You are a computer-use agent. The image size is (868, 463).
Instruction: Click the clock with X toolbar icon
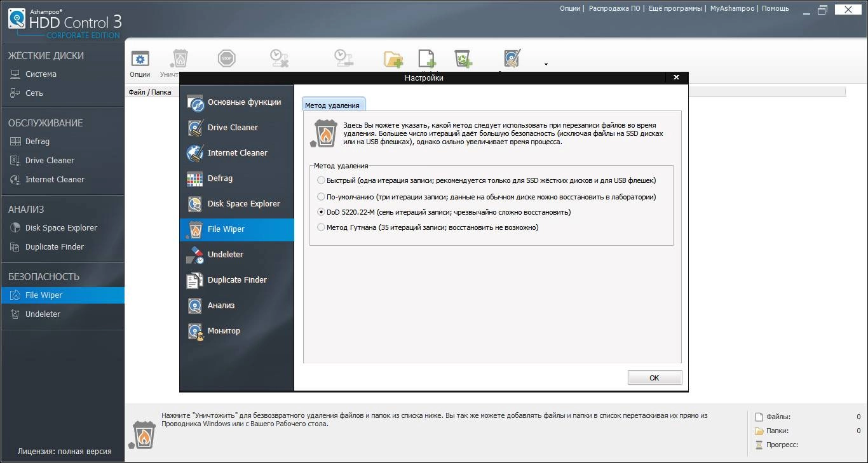click(280, 58)
